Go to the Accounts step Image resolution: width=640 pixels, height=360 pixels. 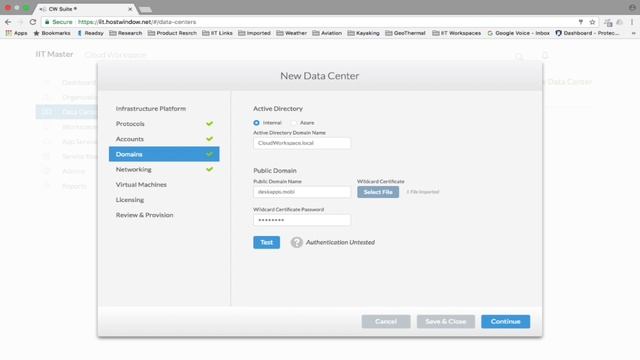(x=164, y=139)
